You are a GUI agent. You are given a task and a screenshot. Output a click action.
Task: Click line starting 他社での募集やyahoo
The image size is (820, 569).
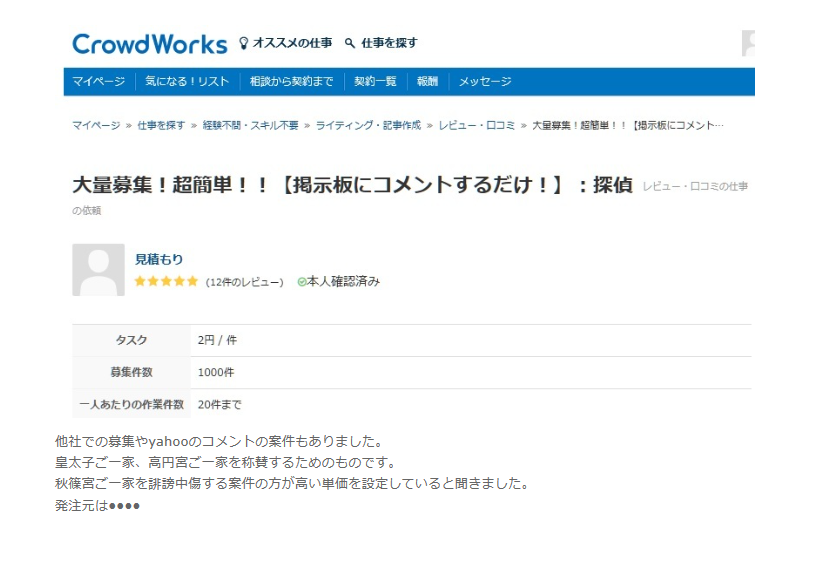(221, 441)
